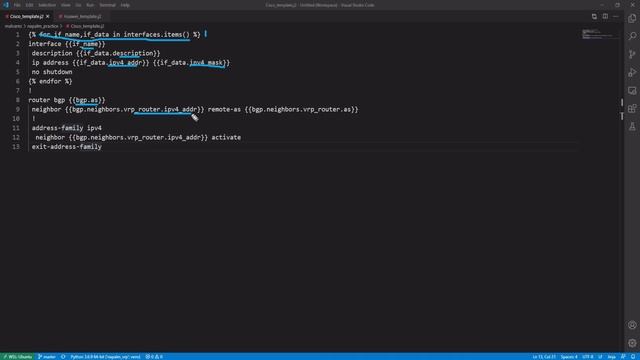Click 'no shutdown' on line 5
The width and height of the screenshot is (640, 360).
(52, 72)
